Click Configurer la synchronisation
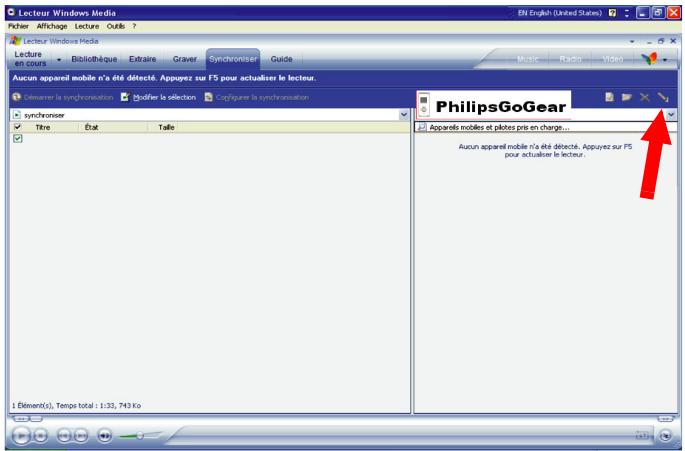Screen dimensions: 685x451 pyautogui.click(x=257, y=97)
